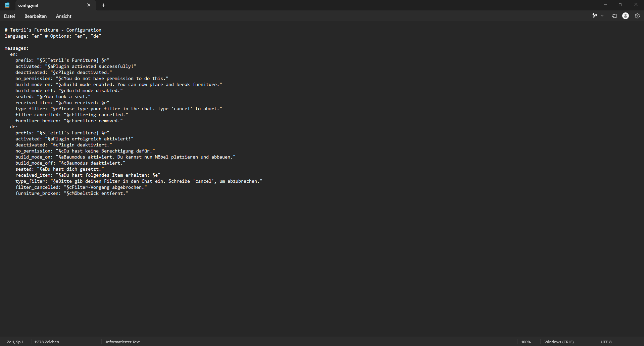The image size is (644, 346).
Task: Click the Notepad app icon in title bar
Action: [x=7, y=5]
